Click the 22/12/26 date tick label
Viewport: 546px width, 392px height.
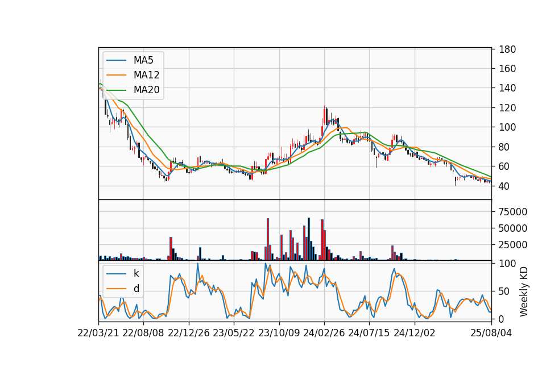(189, 333)
